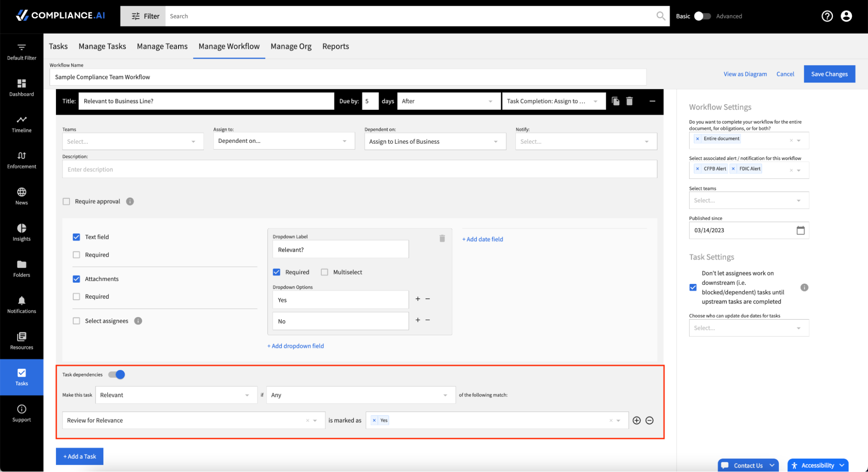Viewport: 868px width, 472px height.
Task: Add an option after No with plus
Action: pos(418,320)
